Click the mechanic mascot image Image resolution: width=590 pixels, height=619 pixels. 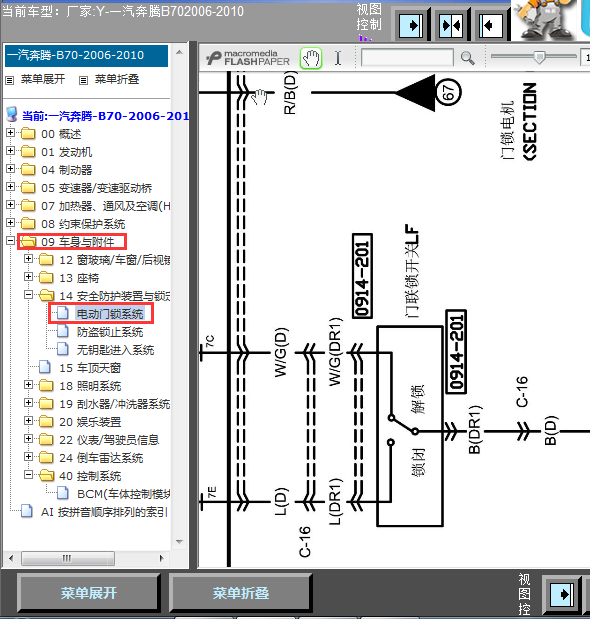547,20
